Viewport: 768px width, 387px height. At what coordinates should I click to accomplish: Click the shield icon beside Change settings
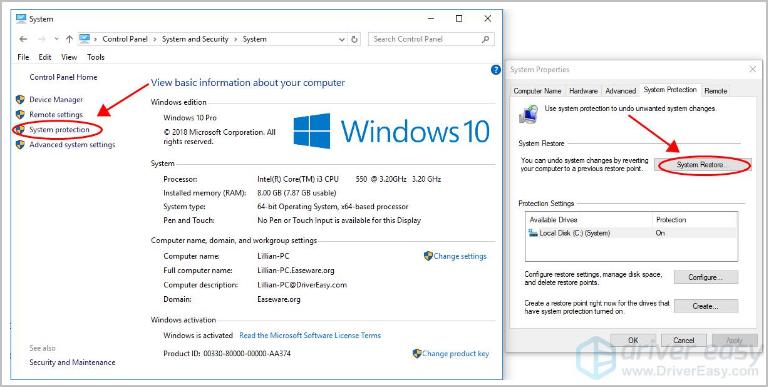(x=428, y=256)
